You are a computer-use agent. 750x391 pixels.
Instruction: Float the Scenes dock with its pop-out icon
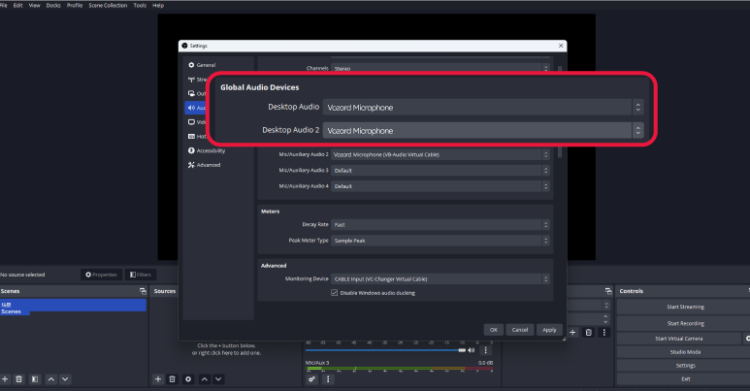[x=143, y=291]
